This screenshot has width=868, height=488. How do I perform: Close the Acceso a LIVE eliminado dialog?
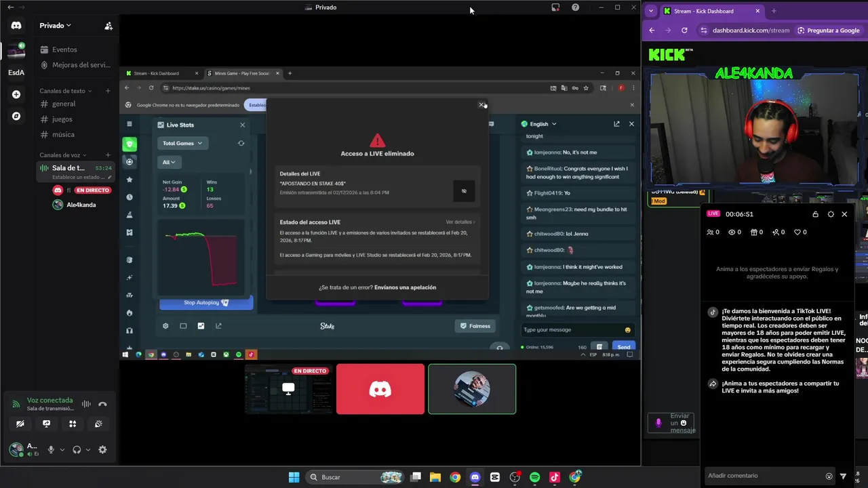pyautogui.click(x=481, y=104)
